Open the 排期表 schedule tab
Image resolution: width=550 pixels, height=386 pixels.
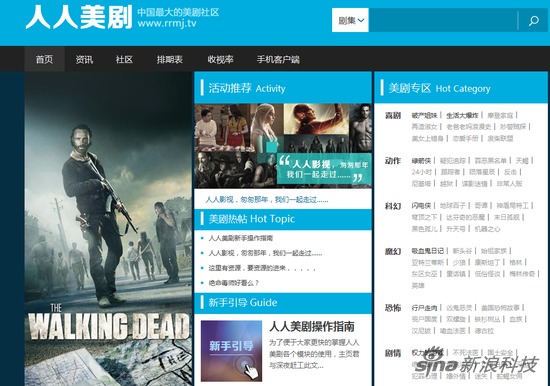point(170,59)
